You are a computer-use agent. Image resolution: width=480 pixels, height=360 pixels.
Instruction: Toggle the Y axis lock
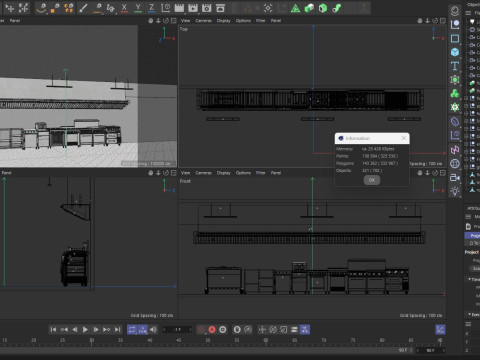coord(138,8)
